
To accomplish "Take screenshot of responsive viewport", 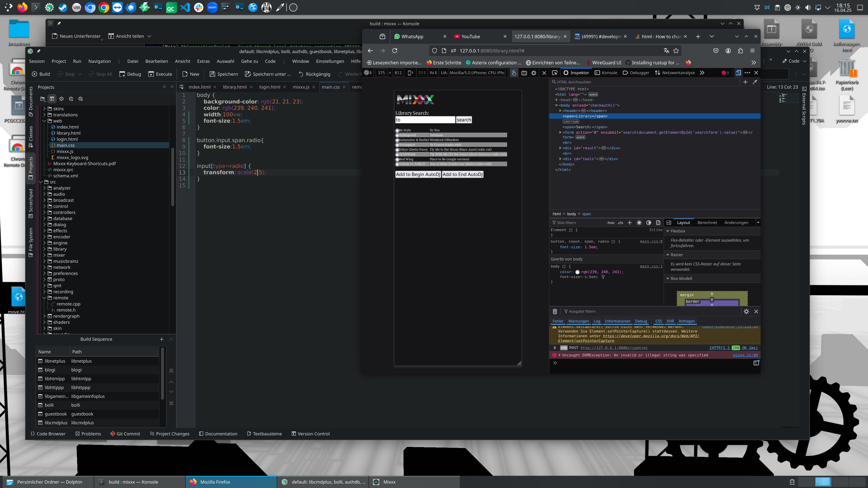I will [524, 73].
